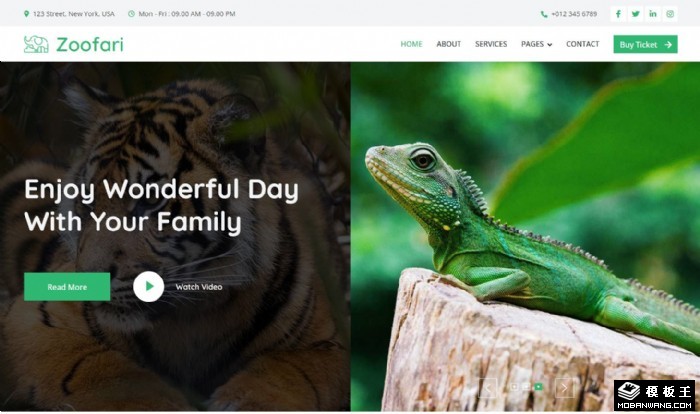Open the Services menu item
The height and width of the screenshot is (414, 700).
[491, 44]
